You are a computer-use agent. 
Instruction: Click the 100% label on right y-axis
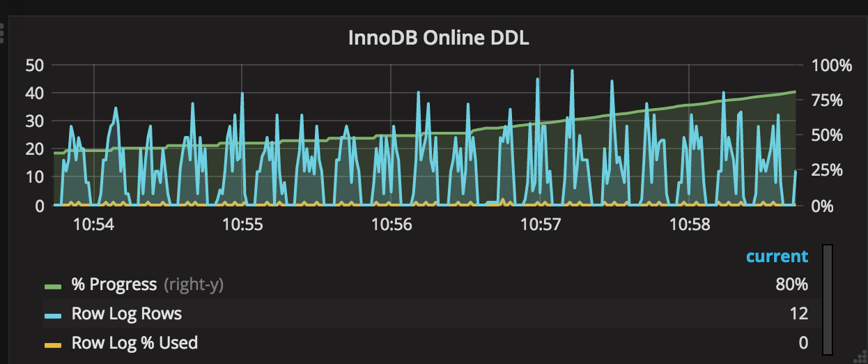[832, 66]
